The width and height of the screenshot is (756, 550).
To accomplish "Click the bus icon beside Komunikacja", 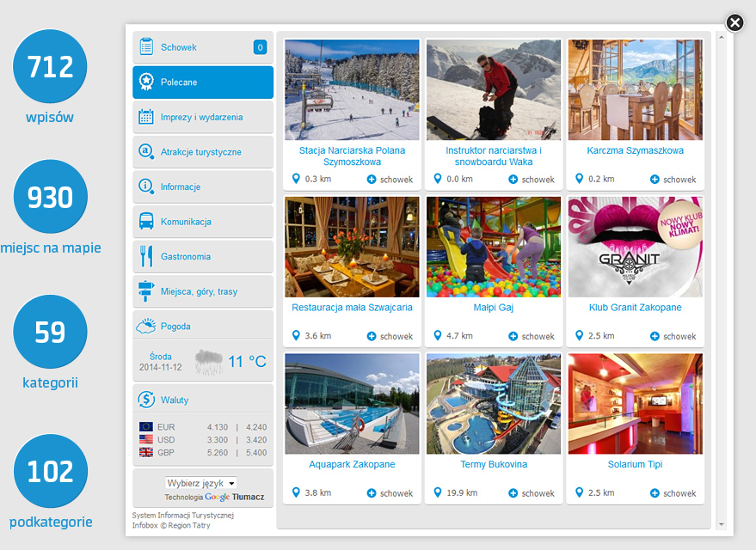I will 146,222.
